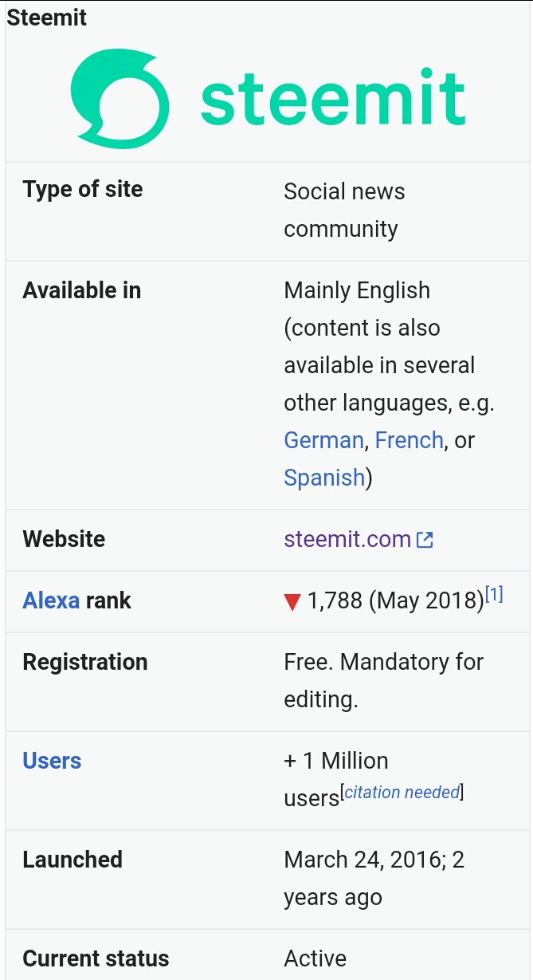Click the Social news community text
The width and height of the screenshot is (533, 980).
pos(344,210)
